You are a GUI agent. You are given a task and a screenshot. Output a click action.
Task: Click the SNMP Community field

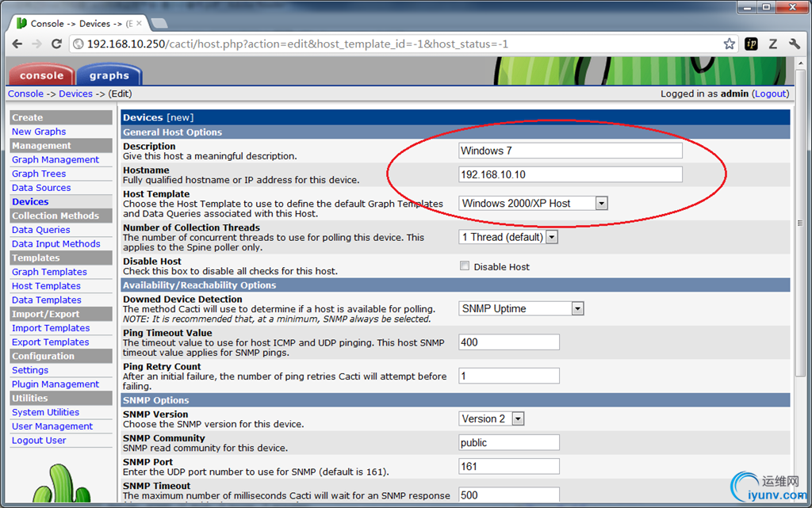coord(508,442)
